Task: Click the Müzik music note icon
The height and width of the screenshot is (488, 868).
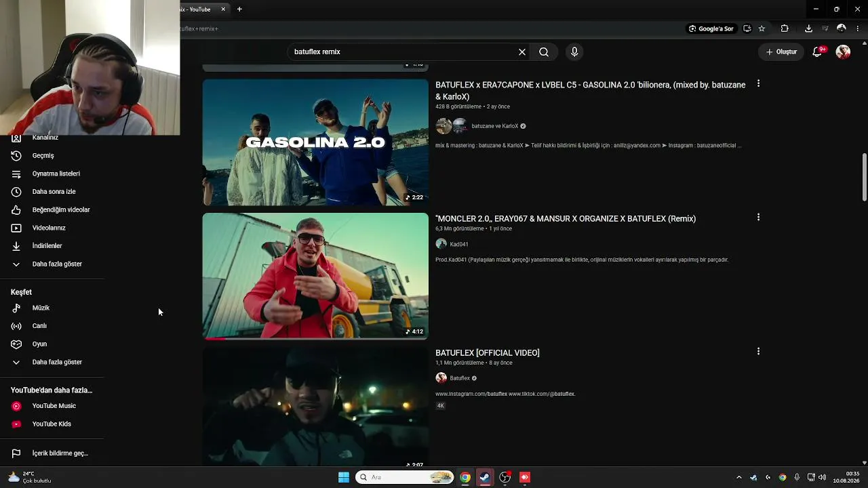Action: 16,308
